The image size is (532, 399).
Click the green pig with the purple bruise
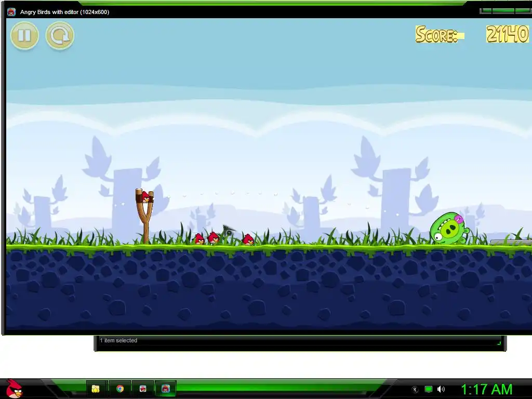coord(449,229)
